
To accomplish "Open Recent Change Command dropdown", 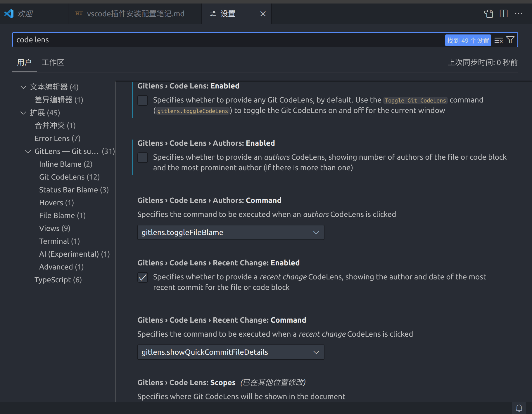I will 231,352.
